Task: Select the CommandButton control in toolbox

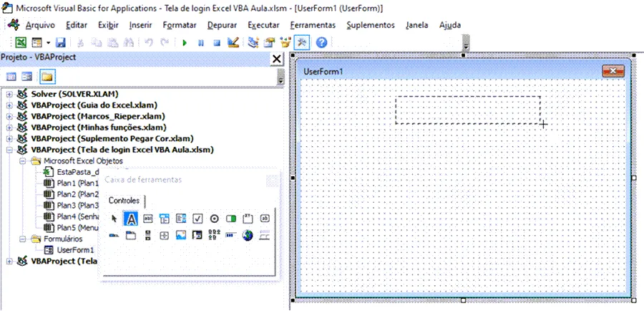Action: coord(265,219)
